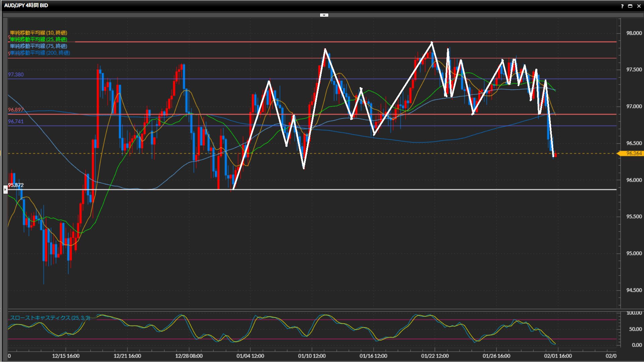Expand the collapsed toolbar arrow at top
Image resolution: width=644 pixels, height=362 pixels.
click(324, 15)
